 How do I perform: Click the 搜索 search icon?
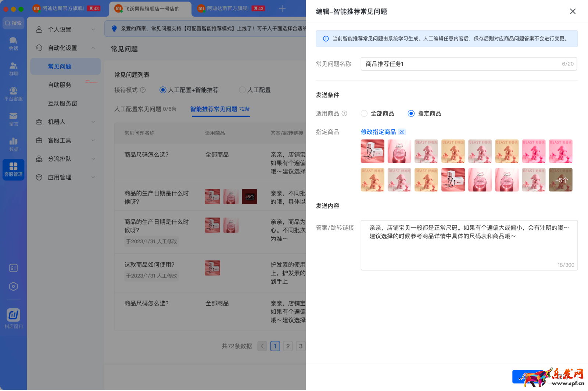[13, 23]
